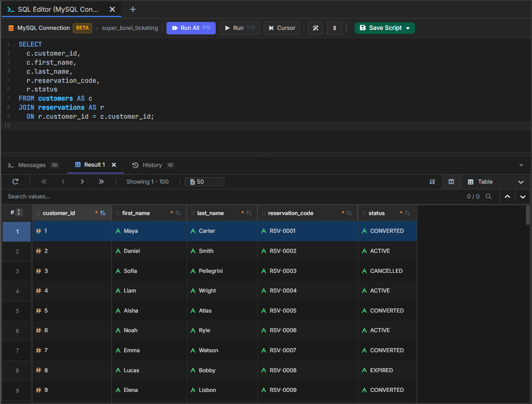Click the customer_id value 7 cell
The image size is (532, 404).
coord(72,350)
